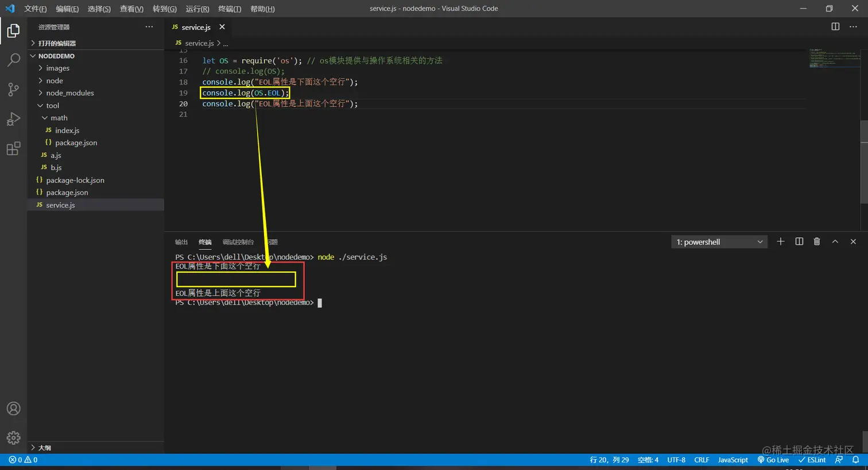Open editor more actions ellipsis

[x=853, y=26]
